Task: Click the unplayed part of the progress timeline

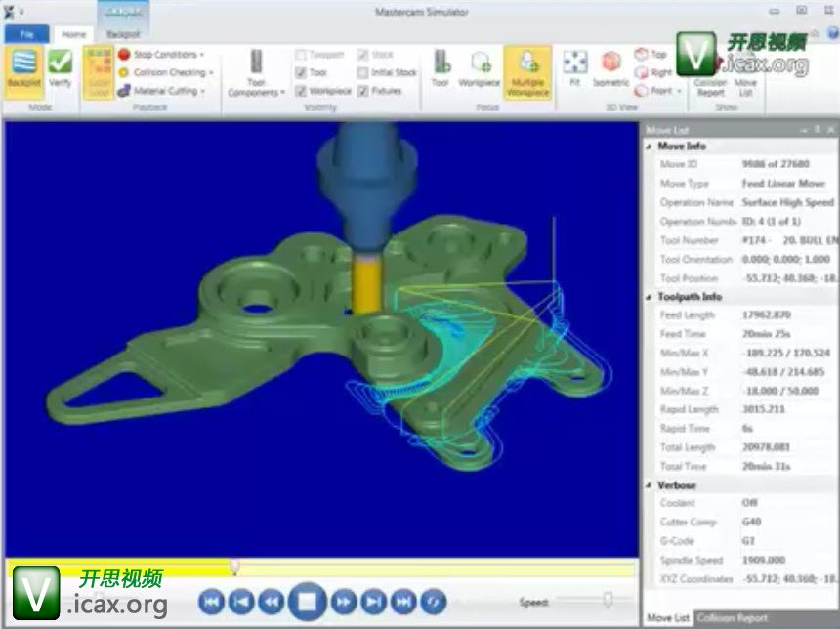Action: pyautogui.click(x=437, y=568)
